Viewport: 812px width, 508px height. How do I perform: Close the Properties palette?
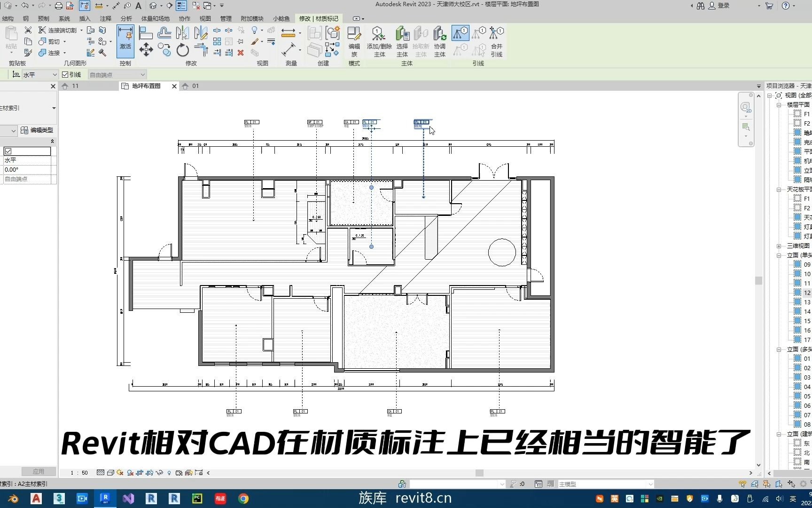click(53, 86)
